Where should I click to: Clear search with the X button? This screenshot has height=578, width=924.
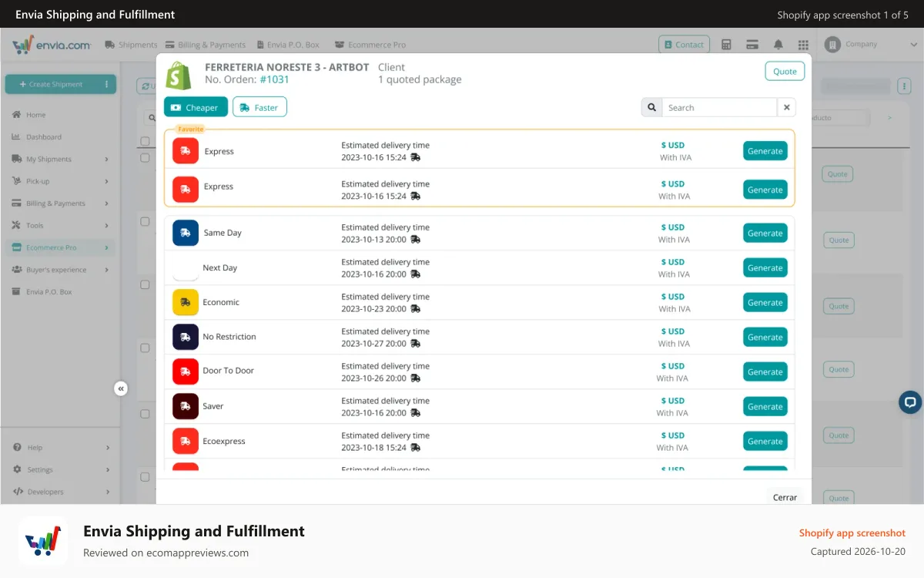pyautogui.click(x=786, y=108)
